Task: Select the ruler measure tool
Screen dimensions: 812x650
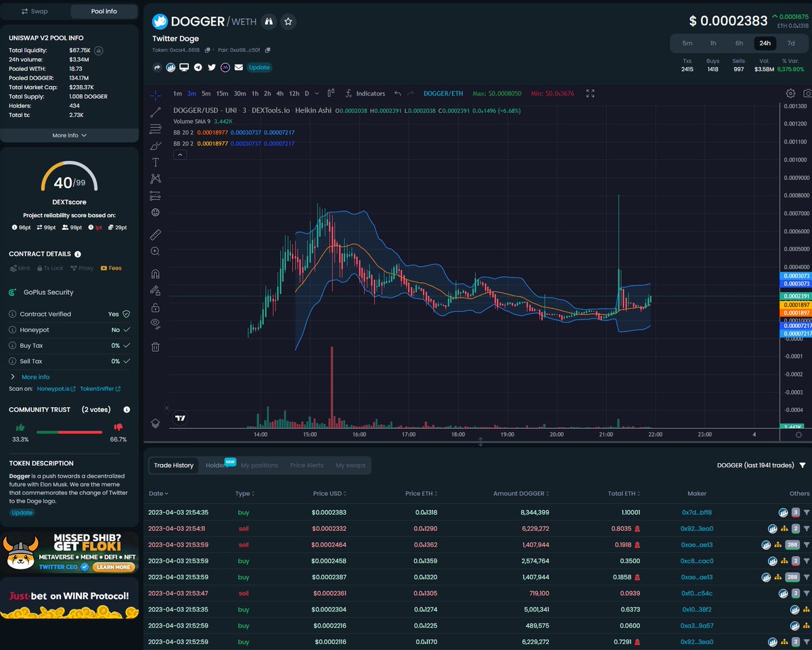Action: [156, 234]
